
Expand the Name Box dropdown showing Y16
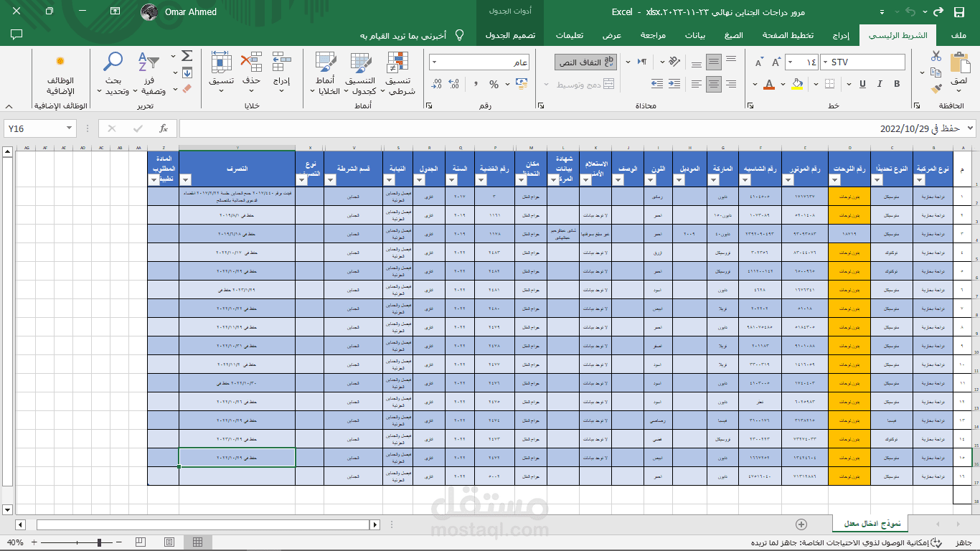[x=70, y=128]
